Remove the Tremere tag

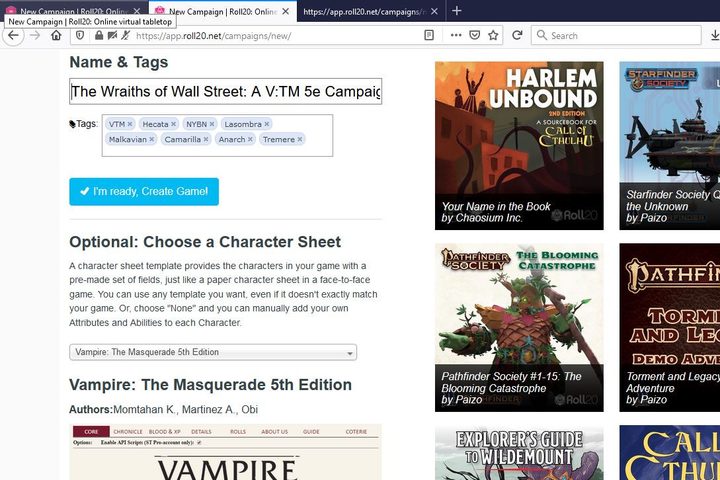click(x=299, y=139)
